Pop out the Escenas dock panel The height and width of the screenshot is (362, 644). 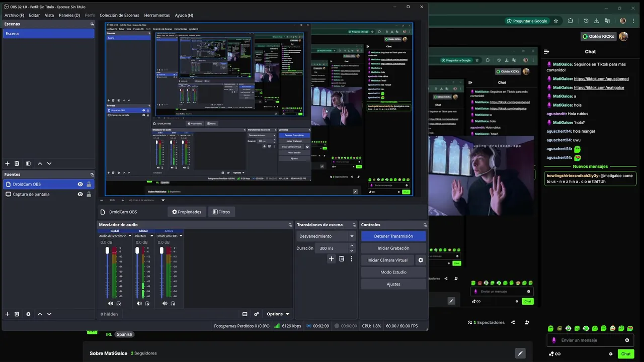(x=92, y=24)
